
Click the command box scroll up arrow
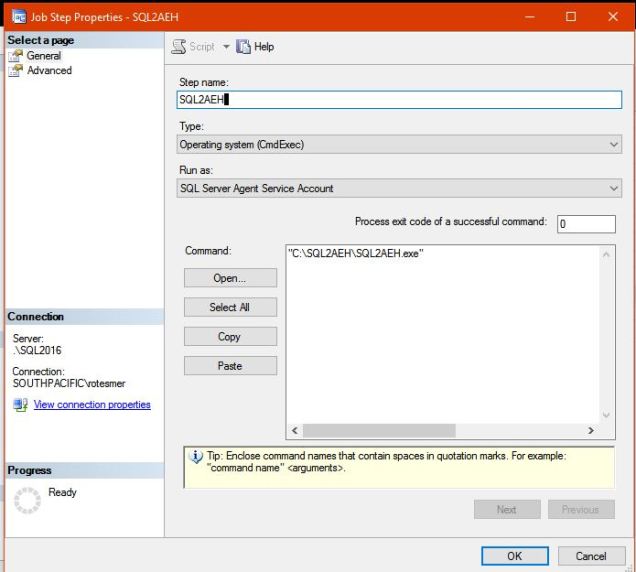pyautogui.click(x=606, y=254)
